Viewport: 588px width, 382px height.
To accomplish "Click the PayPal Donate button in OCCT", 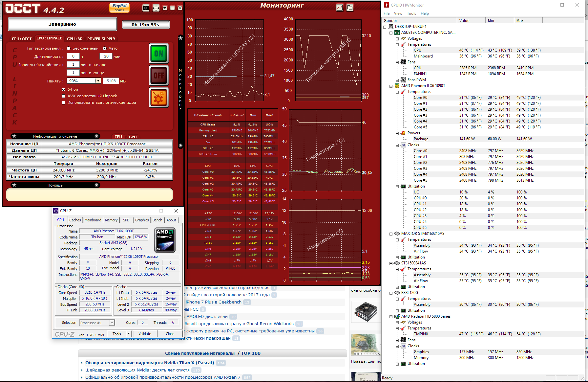I will point(119,8).
